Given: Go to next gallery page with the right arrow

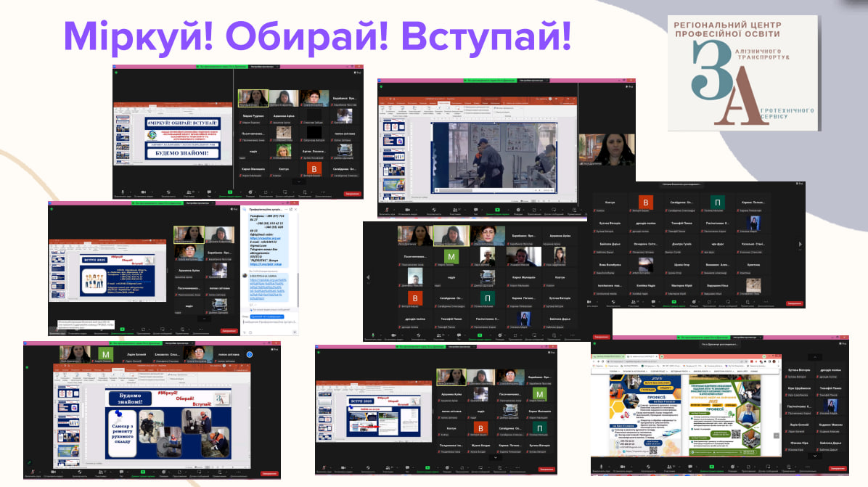Looking at the screenshot, I should click(x=799, y=244).
